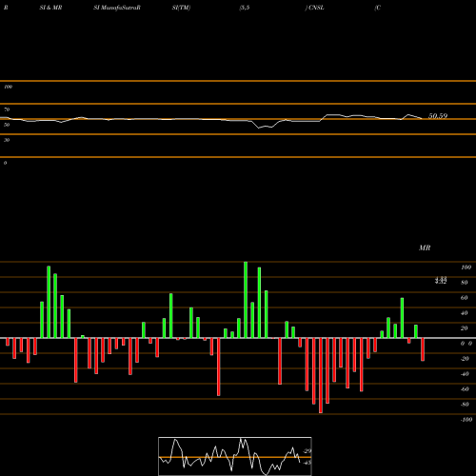
Task: Select the CNSL ticker text in header
Action: click(x=316, y=8)
